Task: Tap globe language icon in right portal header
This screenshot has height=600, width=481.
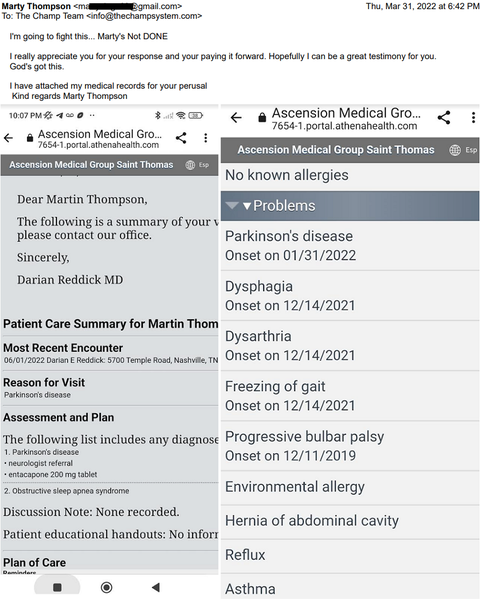Action: click(455, 150)
